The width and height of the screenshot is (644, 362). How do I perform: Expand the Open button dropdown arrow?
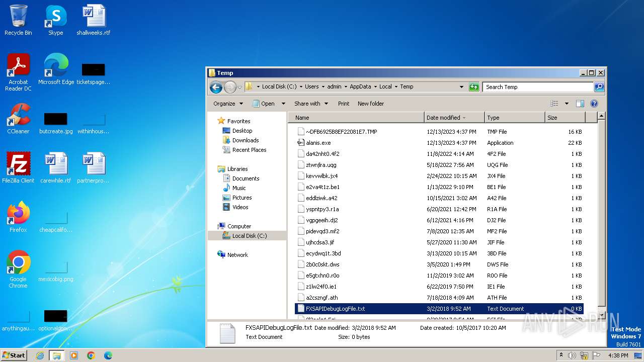click(x=283, y=104)
